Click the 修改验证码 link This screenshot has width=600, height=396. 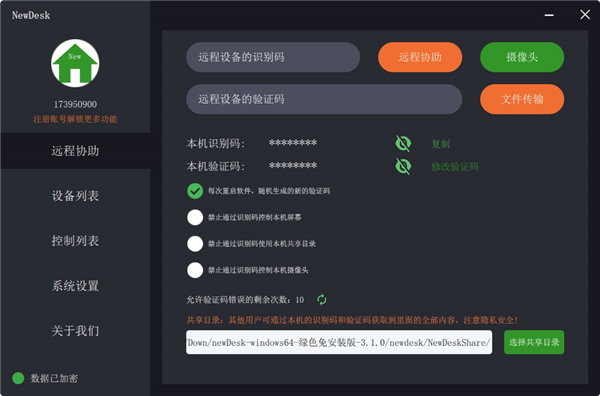coord(455,166)
